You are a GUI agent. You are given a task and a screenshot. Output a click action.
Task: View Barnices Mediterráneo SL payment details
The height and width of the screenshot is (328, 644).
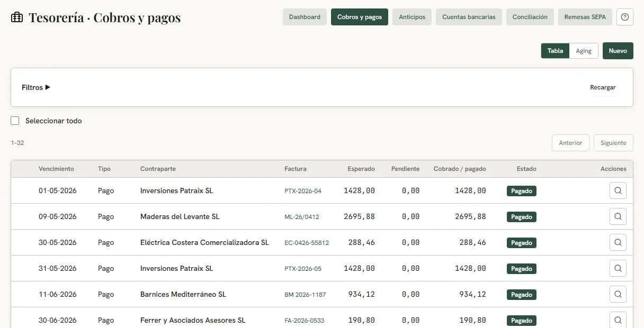point(618,294)
